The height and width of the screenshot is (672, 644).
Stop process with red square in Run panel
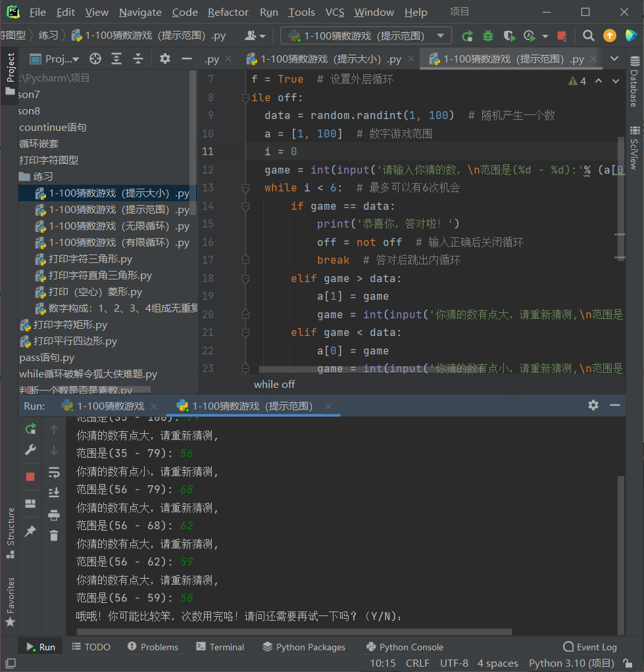click(x=30, y=477)
